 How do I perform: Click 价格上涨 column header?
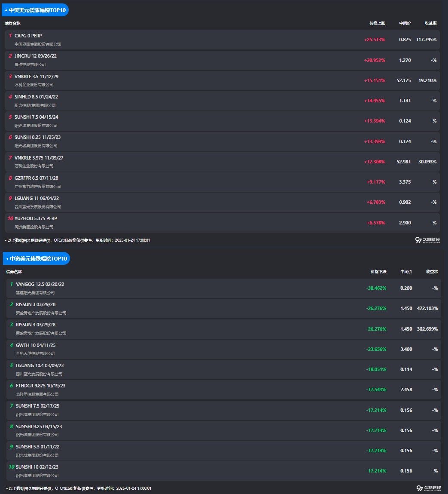(377, 23)
